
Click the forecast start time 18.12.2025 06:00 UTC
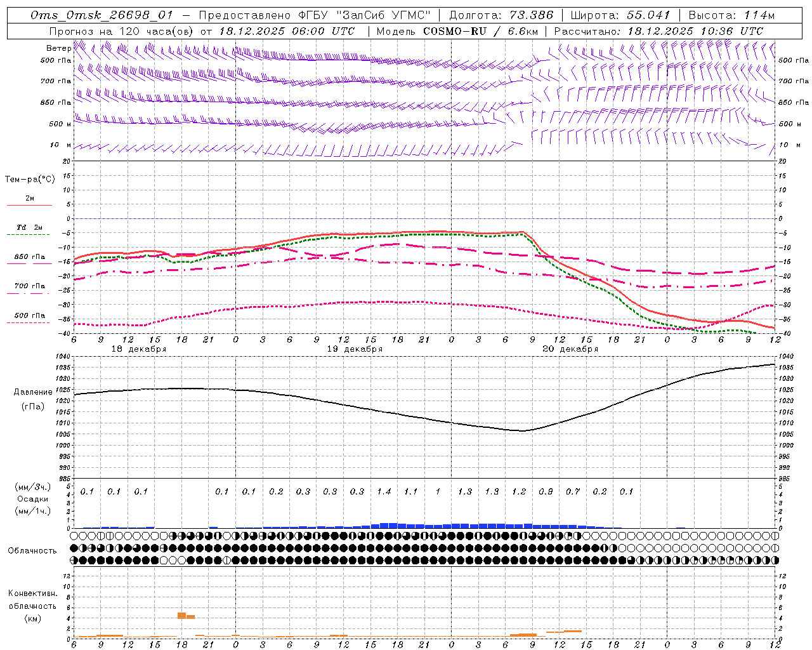[x=287, y=31]
